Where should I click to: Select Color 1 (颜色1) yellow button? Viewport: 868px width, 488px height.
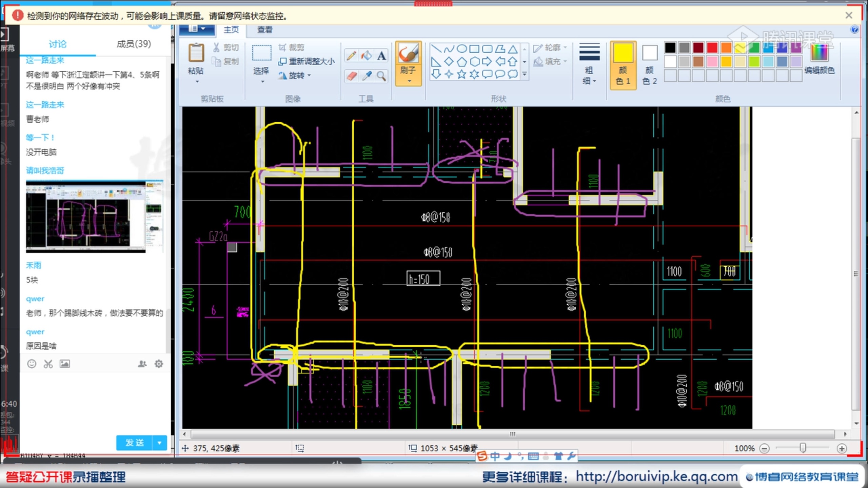click(623, 65)
